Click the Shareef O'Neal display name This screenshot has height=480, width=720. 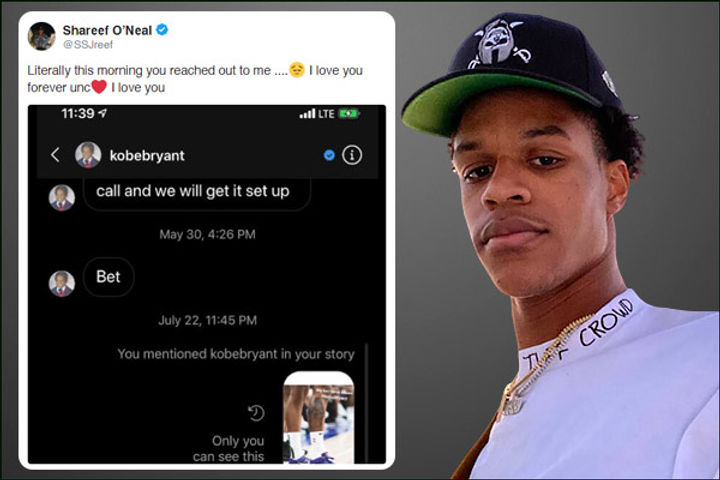click(107, 30)
